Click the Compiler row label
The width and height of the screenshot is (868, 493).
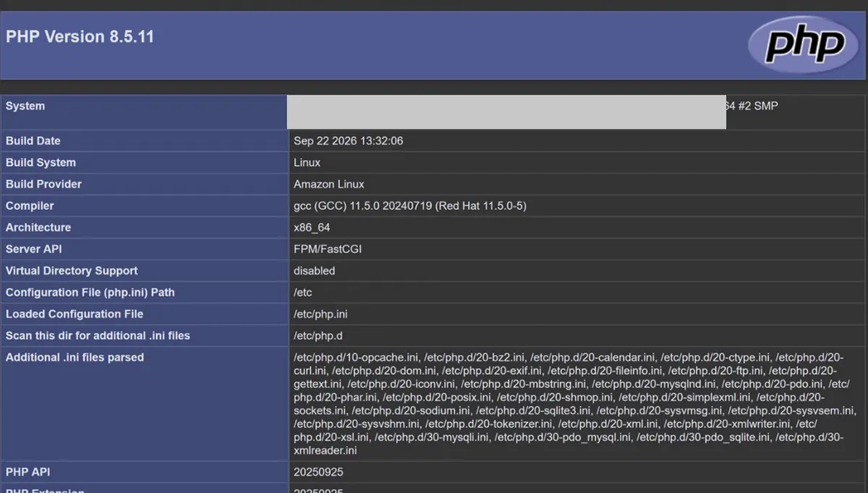pos(30,206)
